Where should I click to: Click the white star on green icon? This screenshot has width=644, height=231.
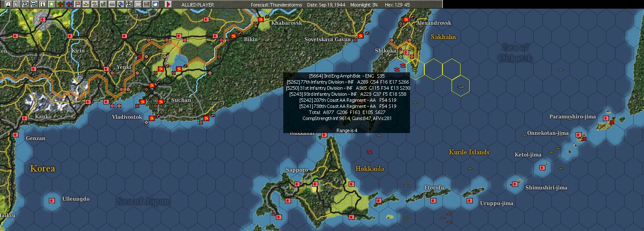click(x=51, y=4)
